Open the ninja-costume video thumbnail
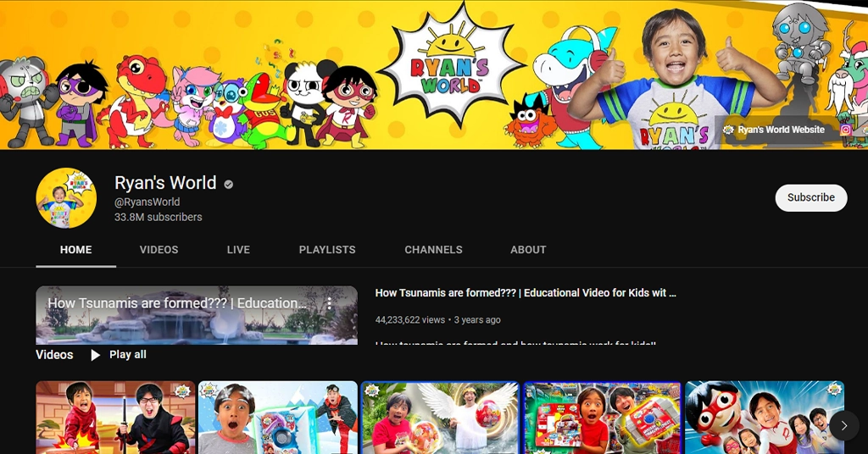The height and width of the screenshot is (454, 868). [115, 418]
